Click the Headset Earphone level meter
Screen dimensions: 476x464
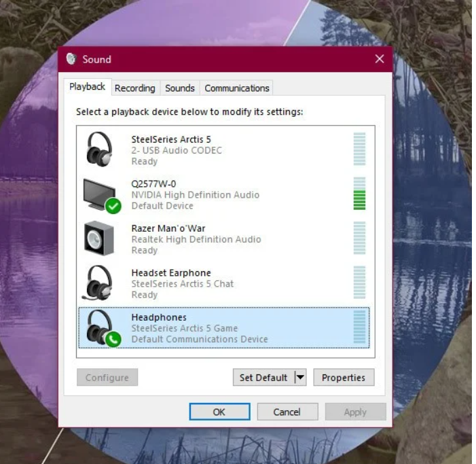[359, 283]
